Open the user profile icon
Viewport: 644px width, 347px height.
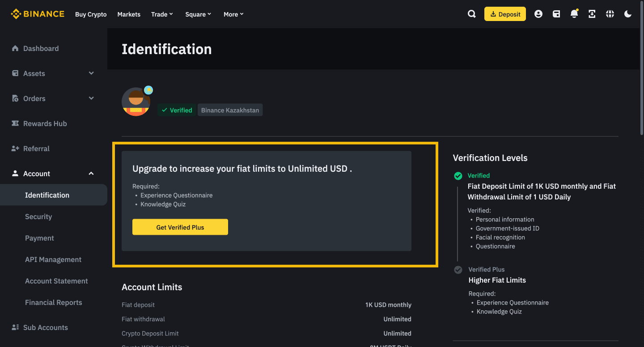[x=538, y=14]
